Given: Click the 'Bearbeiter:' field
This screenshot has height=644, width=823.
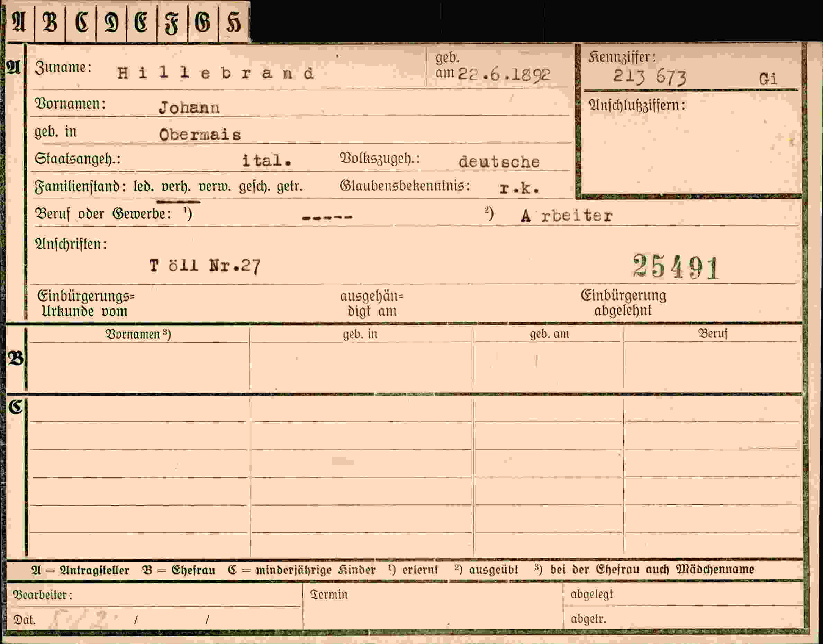Looking at the screenshot, I should pos(154,594).
